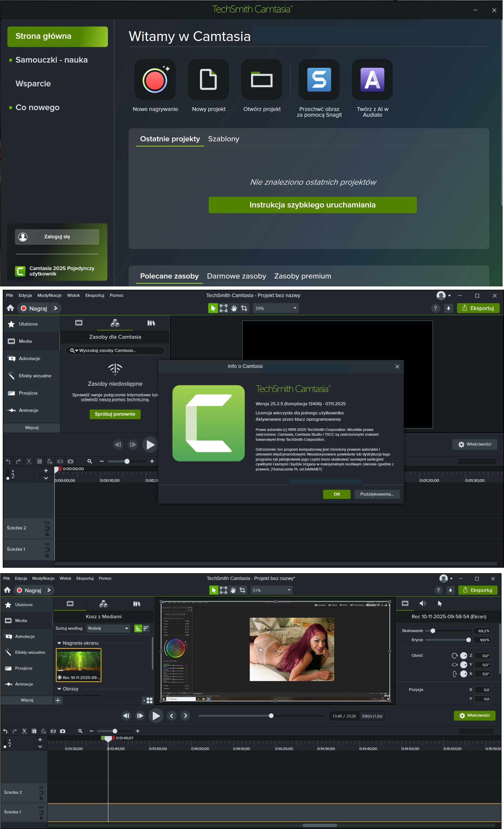Click the library books icon above Kosz z Mediami
This screenshot has width=504, height=829.
tap(137, 604)
